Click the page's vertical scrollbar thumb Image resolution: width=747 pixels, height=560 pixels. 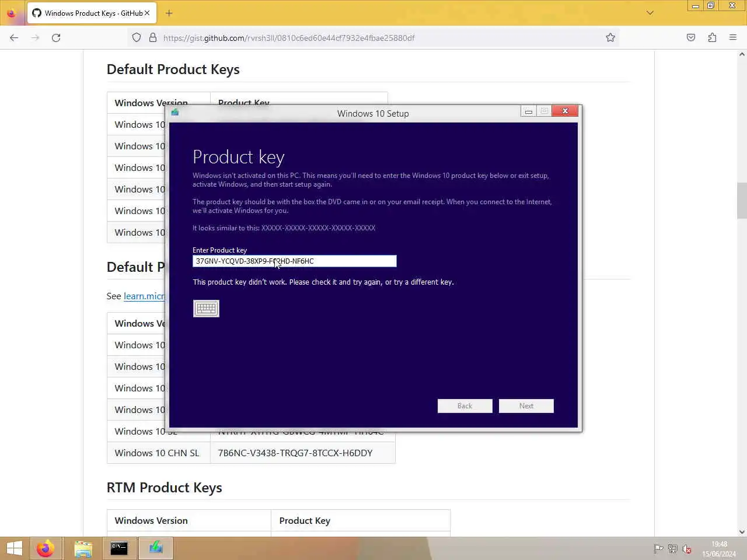click(742, 200)
